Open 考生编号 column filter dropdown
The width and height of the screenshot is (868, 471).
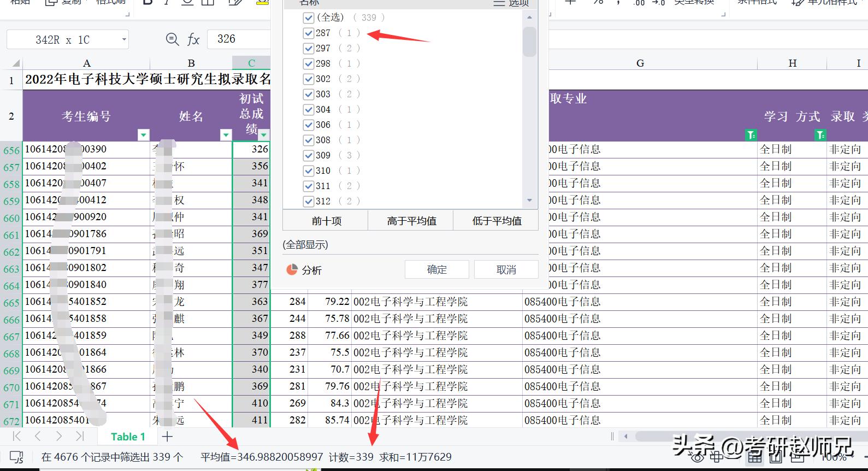pos(143,135)
